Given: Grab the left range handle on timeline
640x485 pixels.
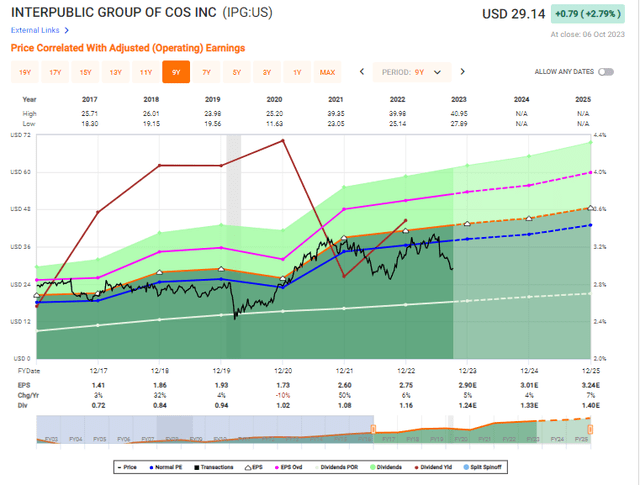Looking at the screenshot, I should coord(373,429).
